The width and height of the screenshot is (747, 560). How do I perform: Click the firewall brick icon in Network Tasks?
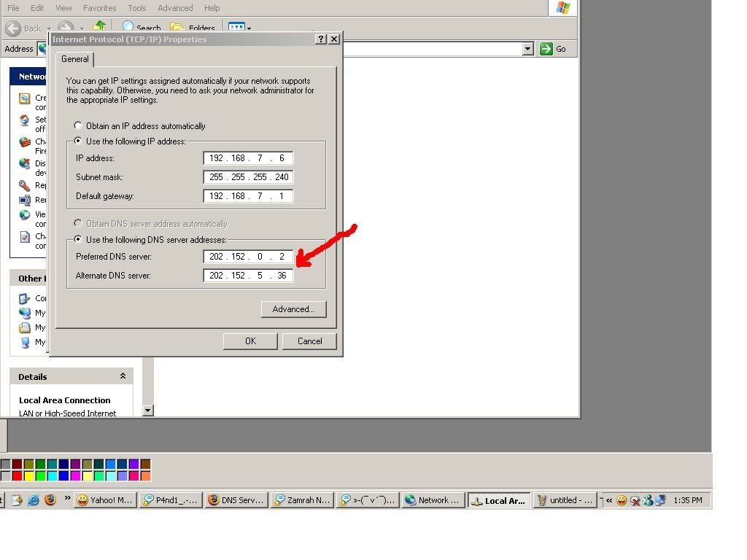pos(24,142)
